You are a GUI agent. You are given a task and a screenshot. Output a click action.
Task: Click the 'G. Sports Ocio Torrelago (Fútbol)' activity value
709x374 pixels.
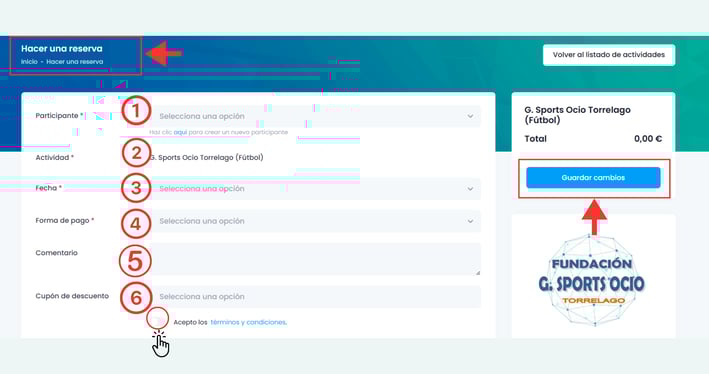(x=206, y=157)
